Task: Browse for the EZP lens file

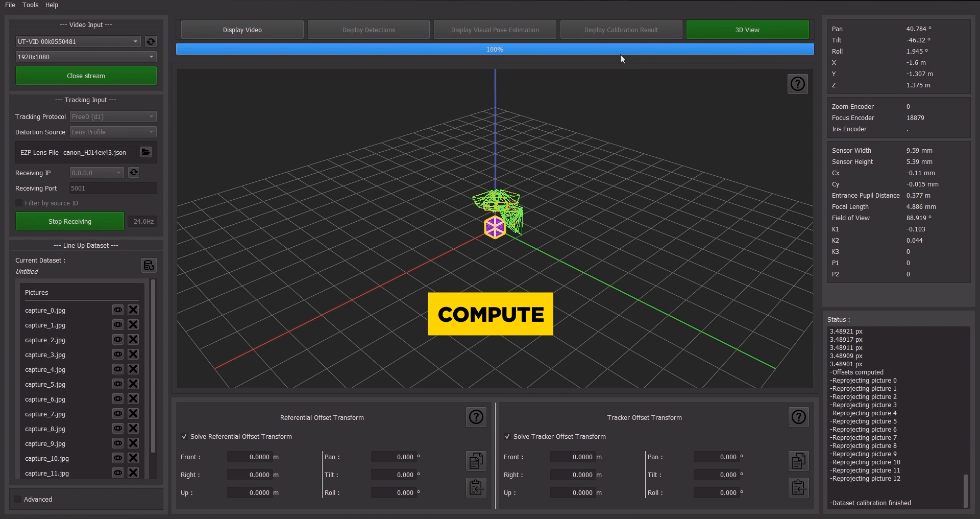Action: click(x=146, y=152)
